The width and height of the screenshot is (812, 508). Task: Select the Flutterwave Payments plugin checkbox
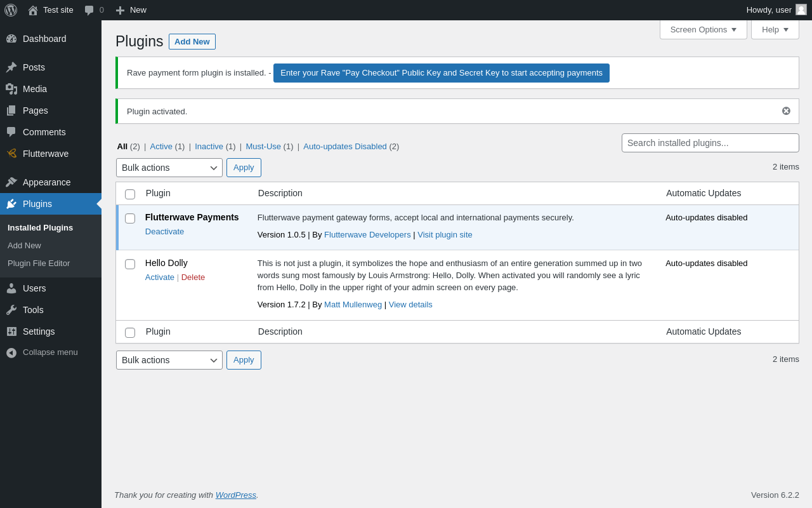(x=130, y=218)
